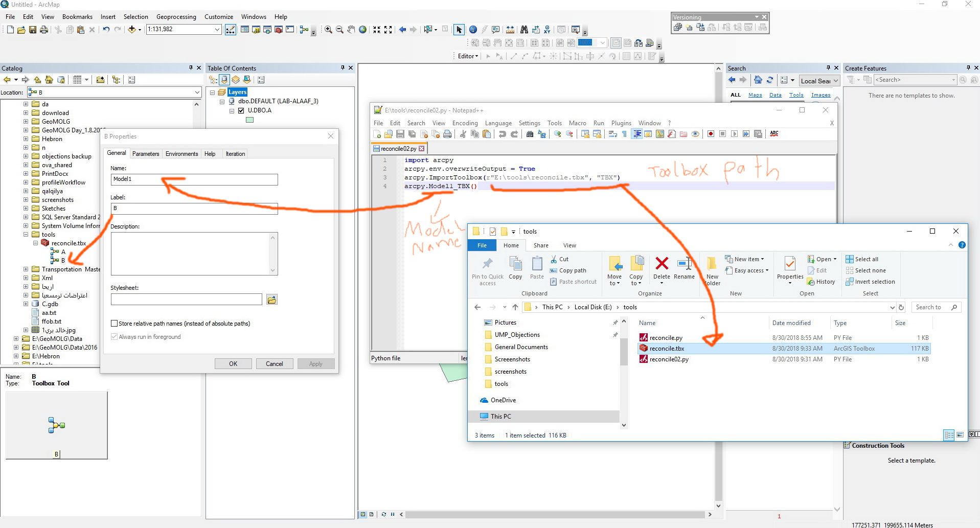This screenshot has height=528, width=980.
Task: Click Notepad++ show all characters pilcrow icon
Action: coord(624,134)
